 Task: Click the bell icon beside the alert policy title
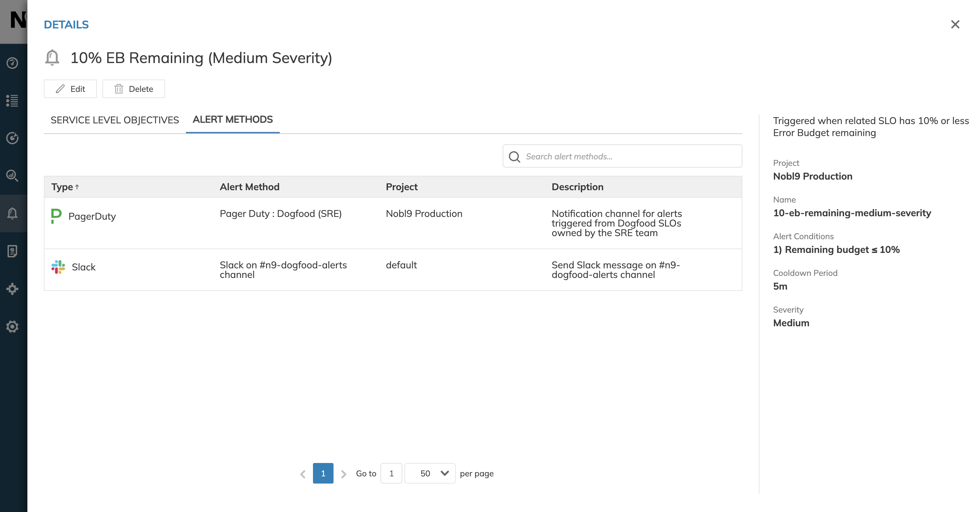tap(52, 58)
